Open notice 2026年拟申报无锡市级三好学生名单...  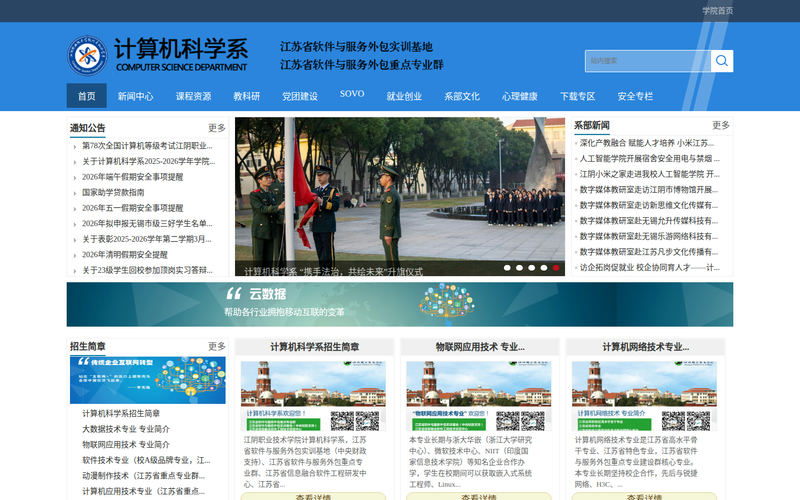[x=147, y=223]
